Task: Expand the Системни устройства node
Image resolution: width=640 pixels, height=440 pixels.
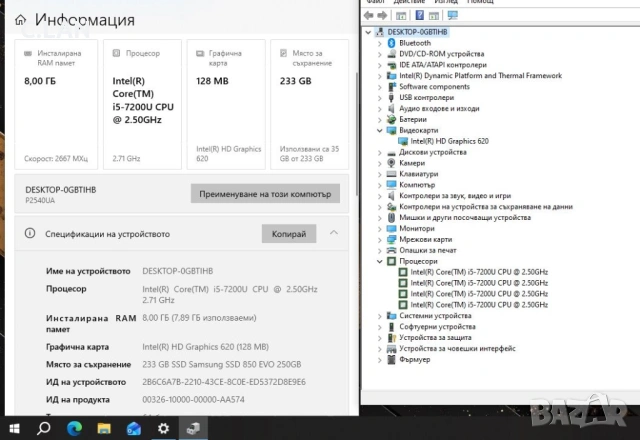Action: pos(380,316)
